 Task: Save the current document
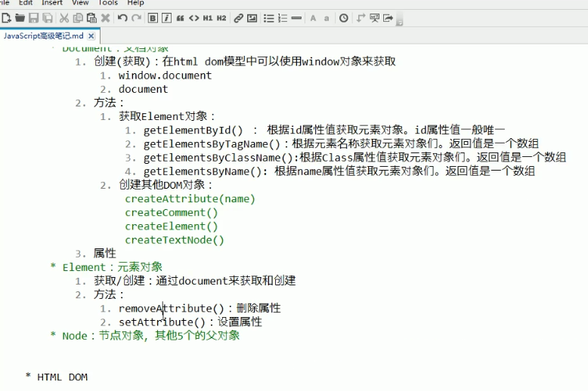[34, 17]
